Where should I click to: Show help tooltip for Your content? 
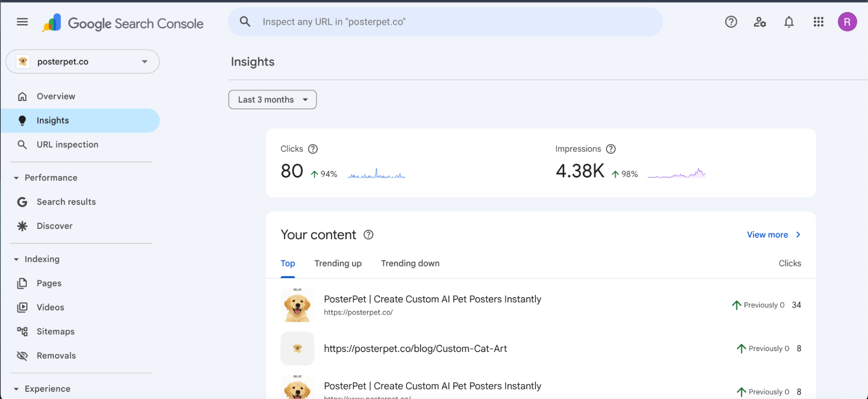coord(368,235)
